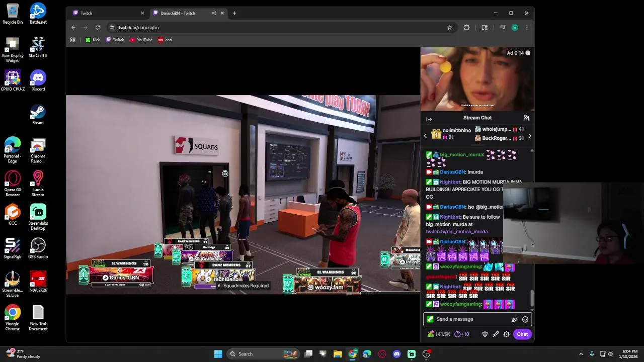Open the cnn bookmark
This screenshot has height=362, width=644.
tap(165, 40)
